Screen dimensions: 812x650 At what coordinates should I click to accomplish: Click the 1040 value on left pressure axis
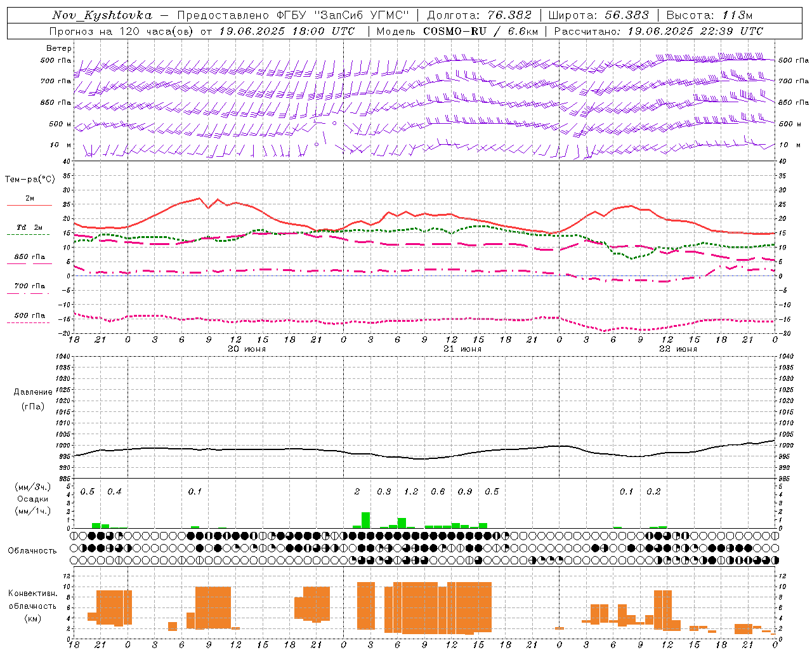pos(63,356)
